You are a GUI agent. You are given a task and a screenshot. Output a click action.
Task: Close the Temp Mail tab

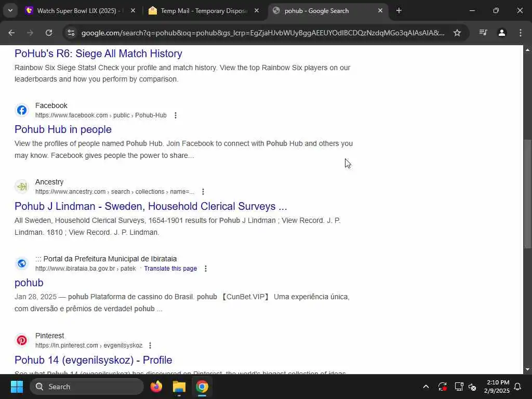(257, 11)
